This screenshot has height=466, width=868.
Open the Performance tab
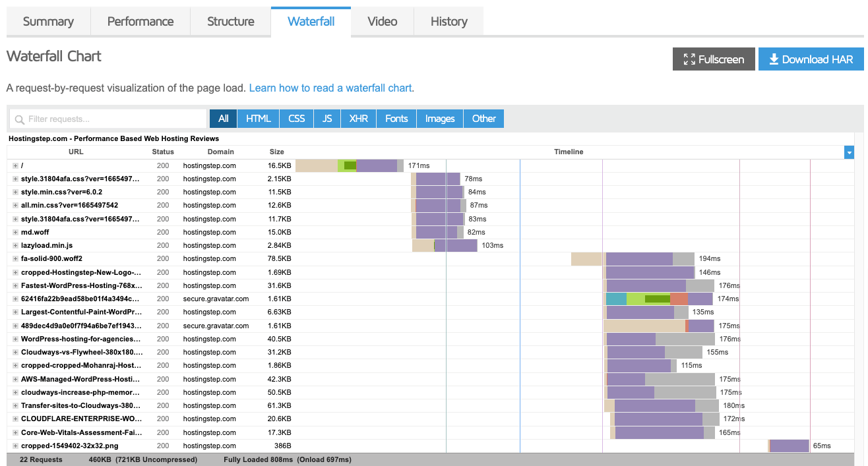pos(140,21)
